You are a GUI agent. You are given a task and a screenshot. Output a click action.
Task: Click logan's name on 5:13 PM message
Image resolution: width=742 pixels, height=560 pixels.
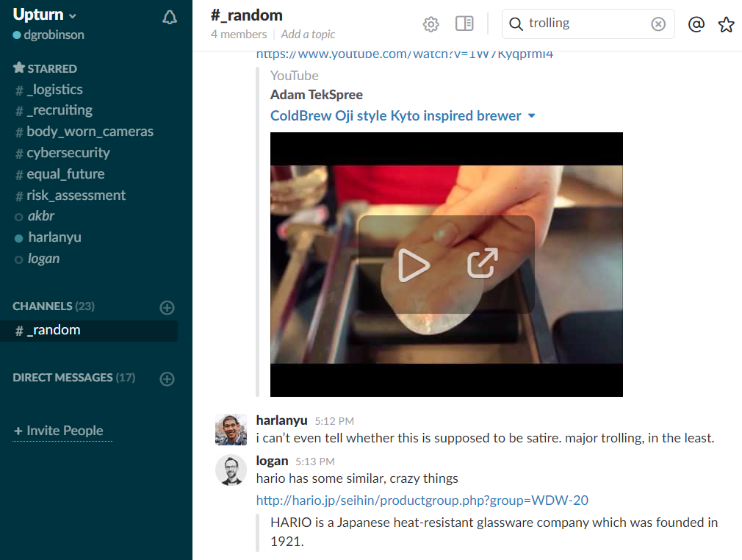pyautogui.click(x=272, y=461)
